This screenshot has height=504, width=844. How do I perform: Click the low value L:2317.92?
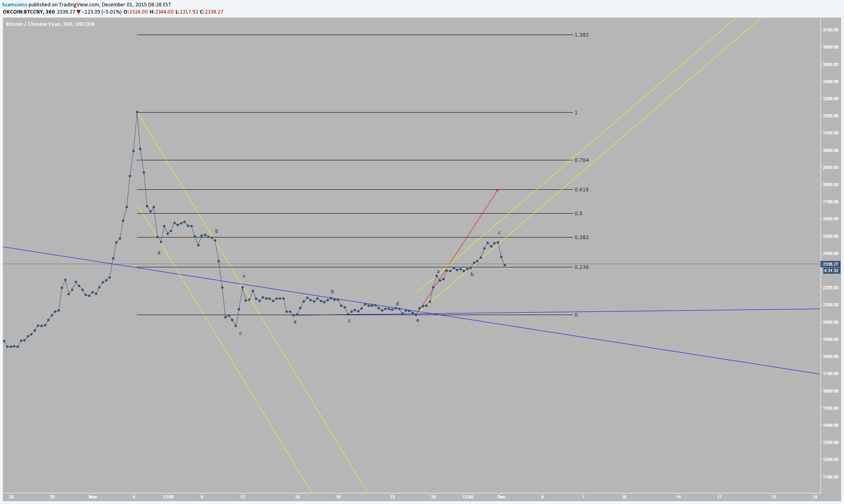(187, 12)
